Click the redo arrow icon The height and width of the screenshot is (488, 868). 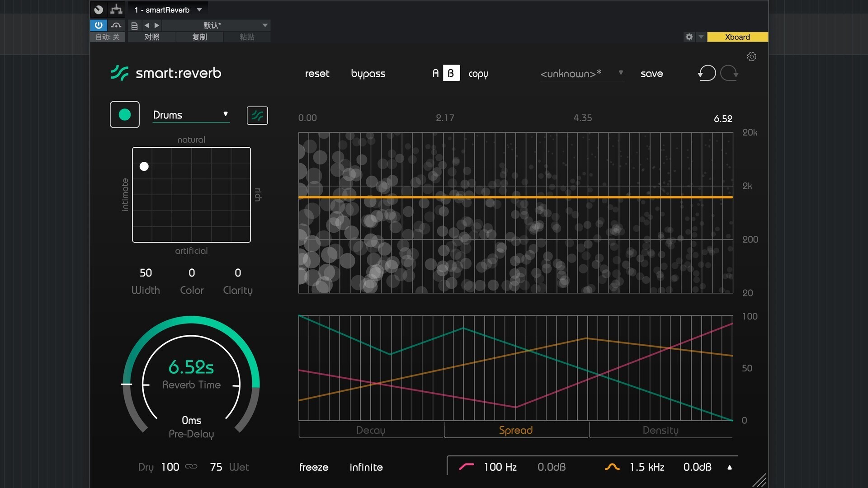pyautogui.click(x=729, y=73)
